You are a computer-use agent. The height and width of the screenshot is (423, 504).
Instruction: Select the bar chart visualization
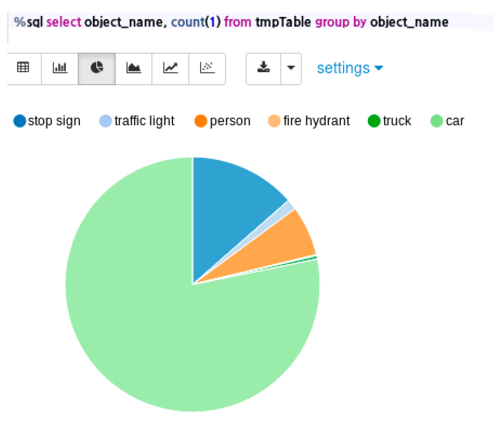click(x=60, y=68)
